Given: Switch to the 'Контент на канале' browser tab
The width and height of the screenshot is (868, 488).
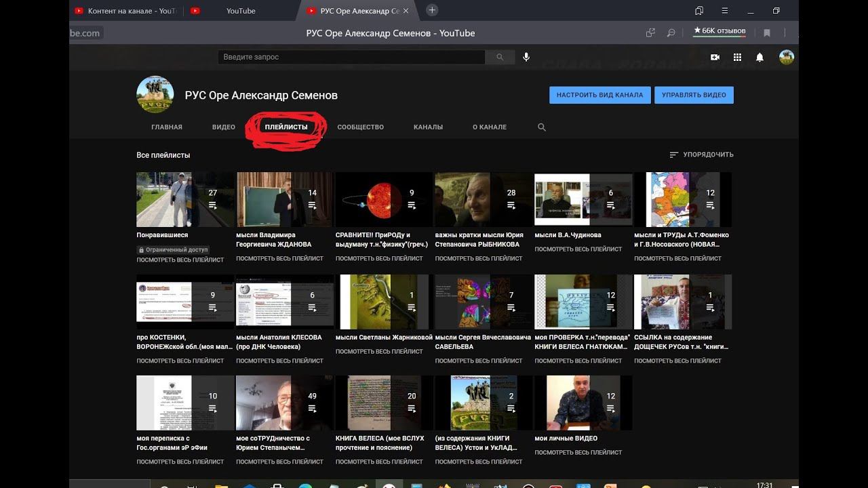Looking at the screenshot, I should tap(125, 11).
